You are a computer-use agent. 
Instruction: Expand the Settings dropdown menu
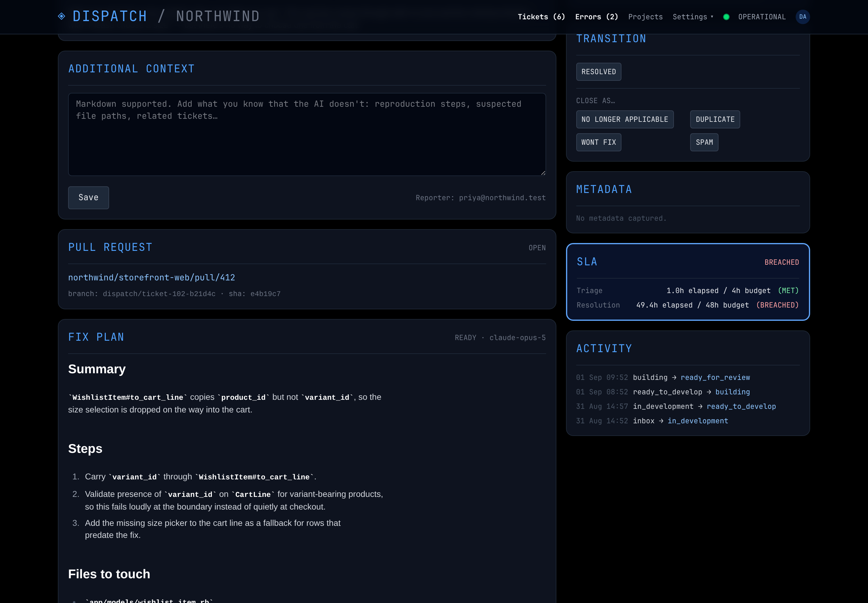tap(693, 17)
